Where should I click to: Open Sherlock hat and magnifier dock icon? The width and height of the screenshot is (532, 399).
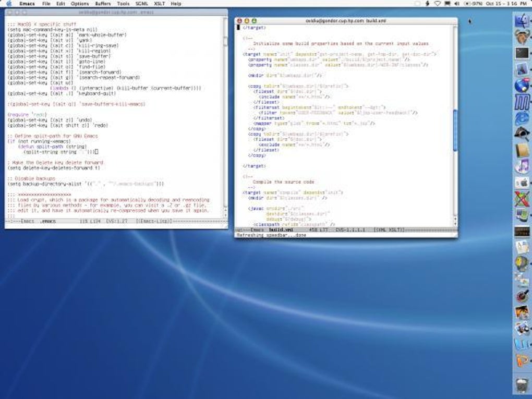pyautogui.click(x=522, y=135)
